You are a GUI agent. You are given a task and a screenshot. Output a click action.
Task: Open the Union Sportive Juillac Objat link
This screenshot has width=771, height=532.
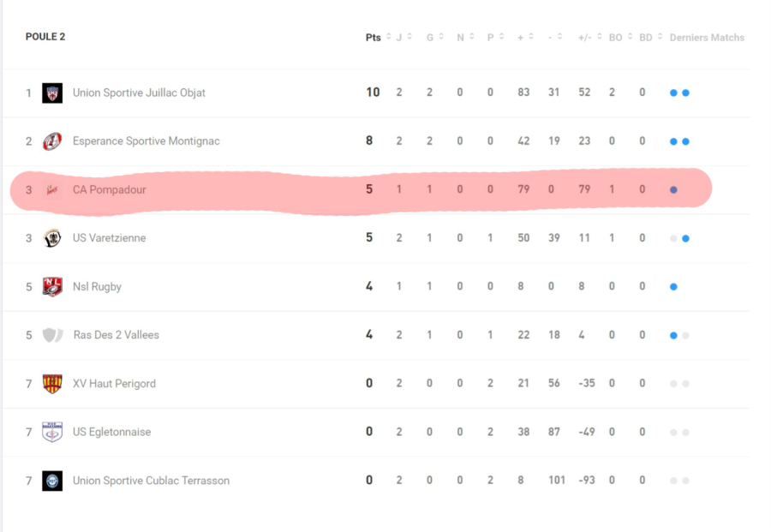(139, 93)
